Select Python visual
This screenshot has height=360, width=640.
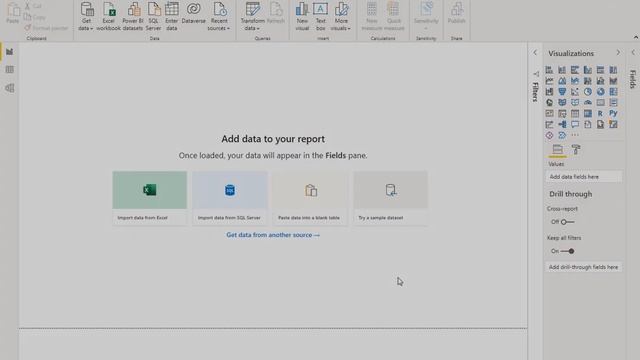pos(613,113)
